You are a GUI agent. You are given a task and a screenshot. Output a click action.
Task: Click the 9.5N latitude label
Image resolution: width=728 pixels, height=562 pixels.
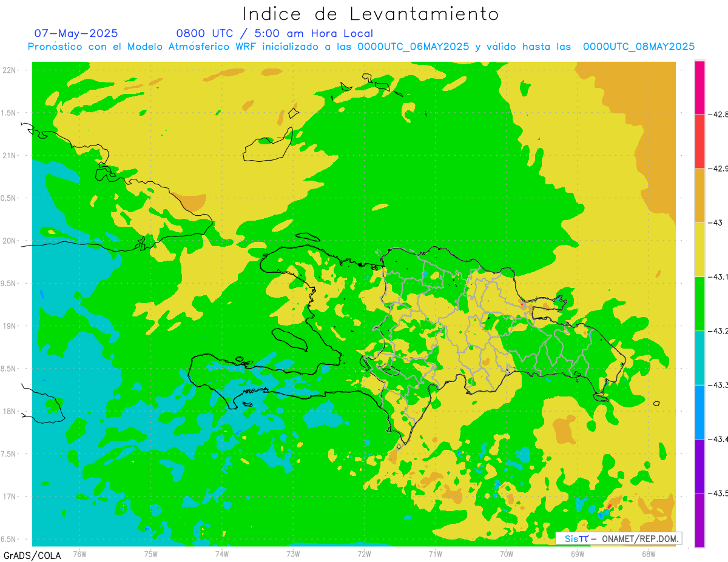[8, 283]
